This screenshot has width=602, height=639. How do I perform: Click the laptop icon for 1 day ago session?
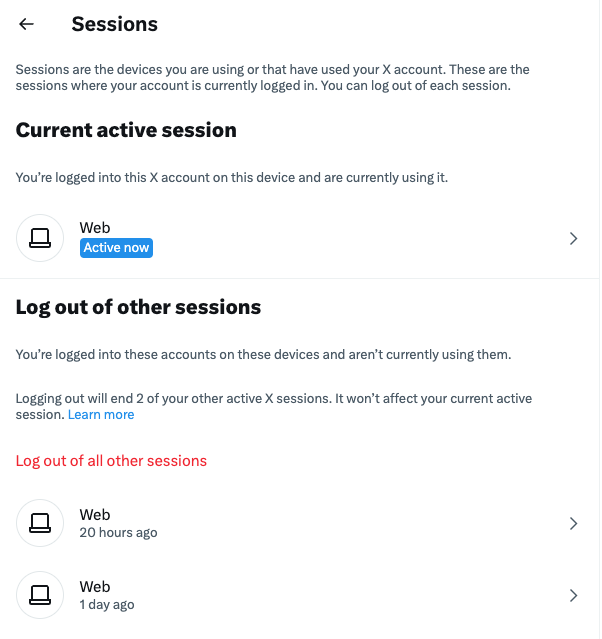tap(40, 595)
